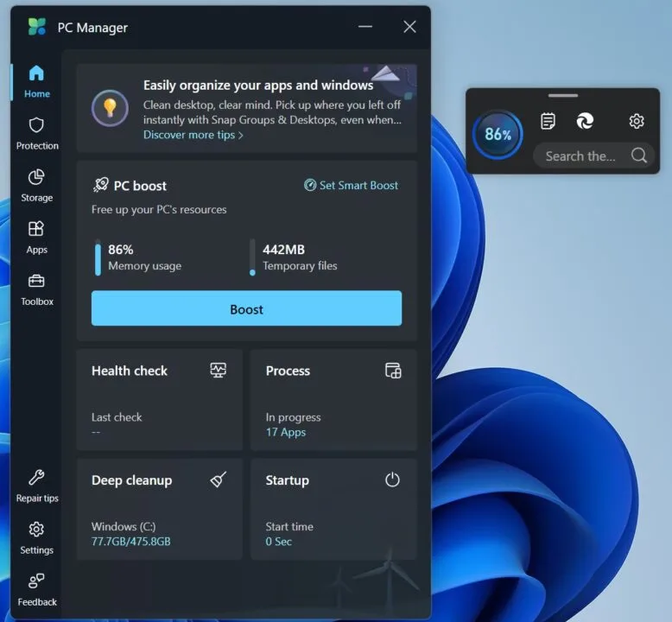Screen dimensions: 672x622
Task: Open the Toolbox section
Action: 36,289
